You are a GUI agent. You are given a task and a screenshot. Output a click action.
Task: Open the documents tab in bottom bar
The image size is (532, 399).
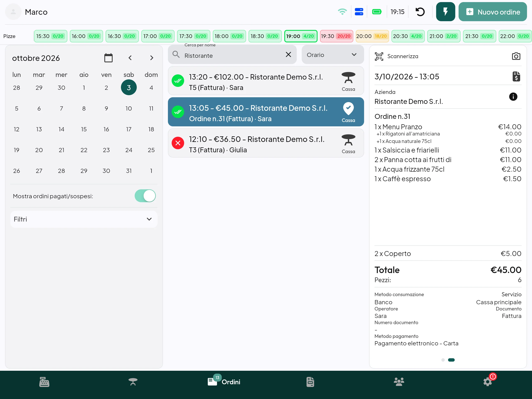[x=310, y=382]
